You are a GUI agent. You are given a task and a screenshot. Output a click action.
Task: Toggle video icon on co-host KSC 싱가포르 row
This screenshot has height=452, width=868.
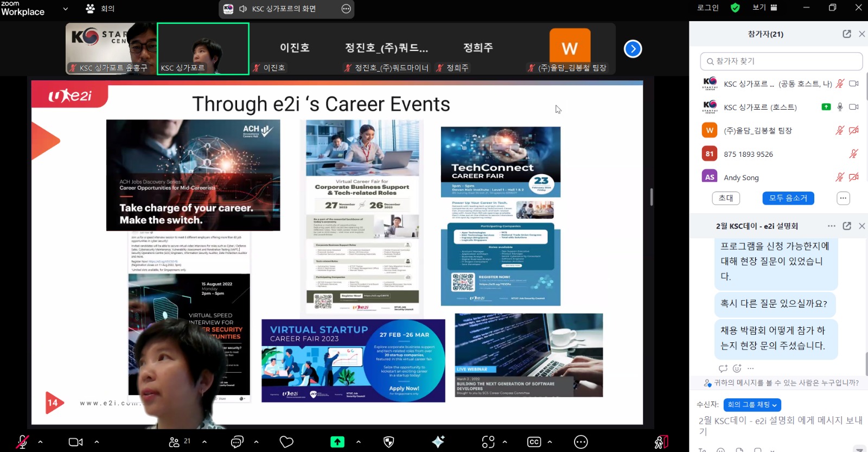coord(854,84)
